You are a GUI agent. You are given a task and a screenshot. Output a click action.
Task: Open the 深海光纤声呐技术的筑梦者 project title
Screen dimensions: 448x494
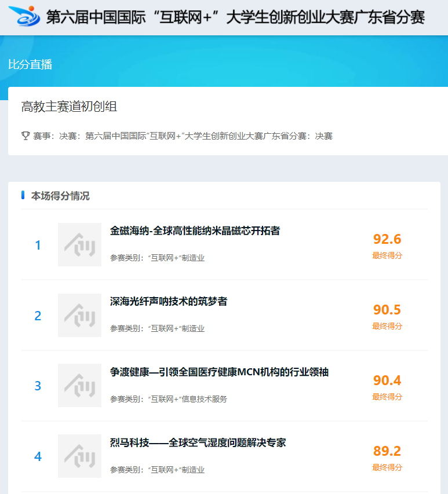(x=169, y=301)
